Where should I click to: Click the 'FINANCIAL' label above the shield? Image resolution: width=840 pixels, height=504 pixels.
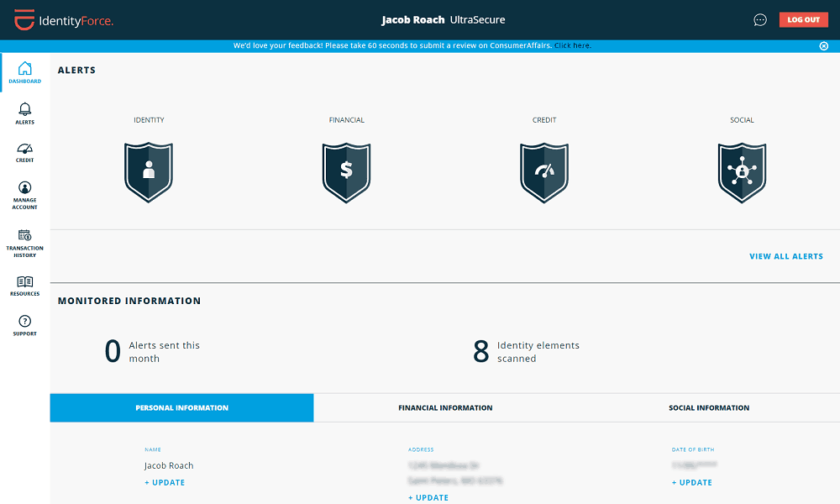click(x=347, y=120)
